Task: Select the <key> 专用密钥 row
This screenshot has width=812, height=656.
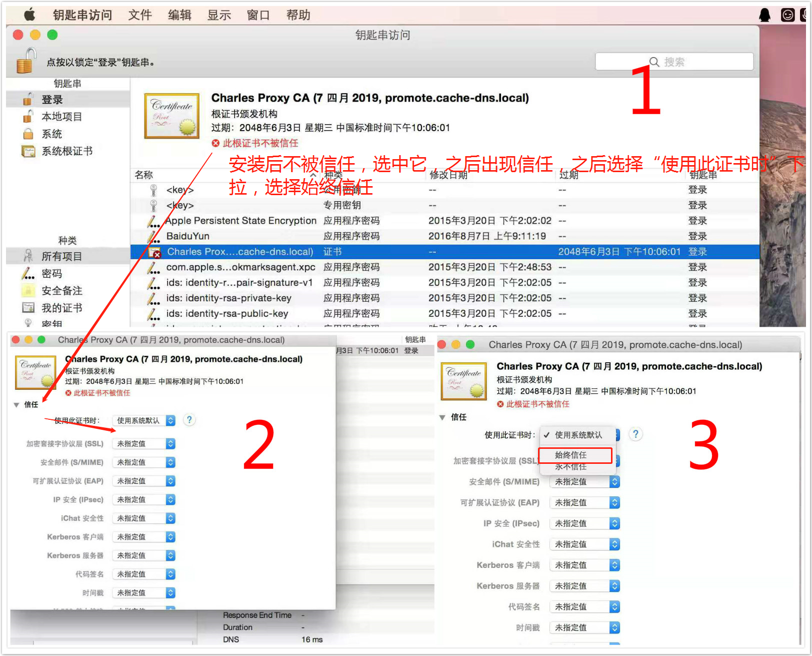Action: 444,205
